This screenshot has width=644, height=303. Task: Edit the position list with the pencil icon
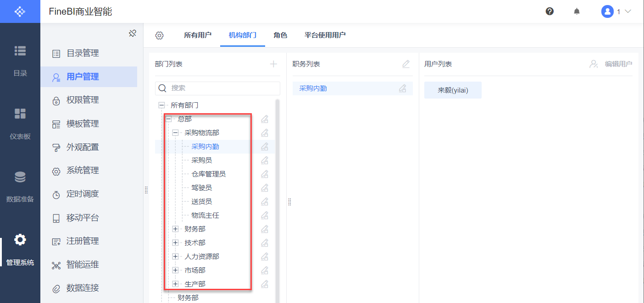coord(406,64)
